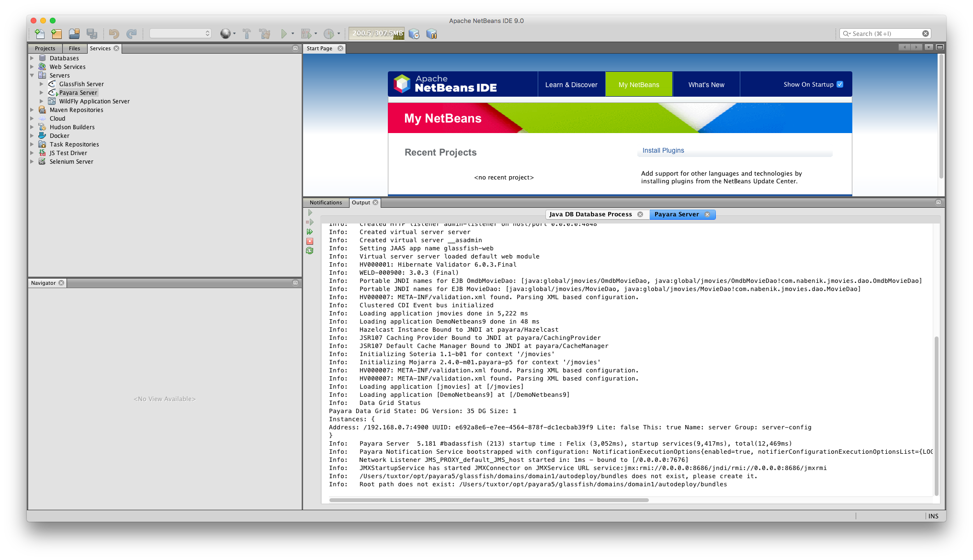Image resolution: width=973 pixels, height=560 pixels.
Task: Expand the Maven Repositories tree node
Action: (32, 110)
